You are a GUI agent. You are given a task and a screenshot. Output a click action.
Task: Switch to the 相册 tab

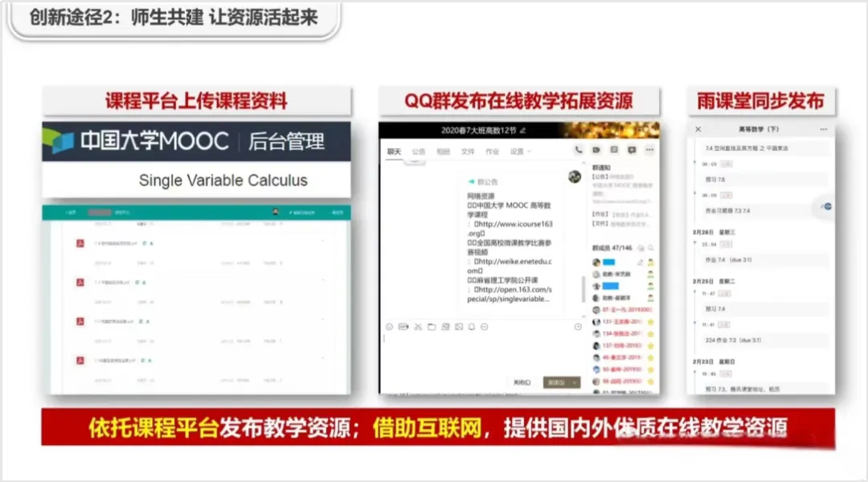coord(443,151)
